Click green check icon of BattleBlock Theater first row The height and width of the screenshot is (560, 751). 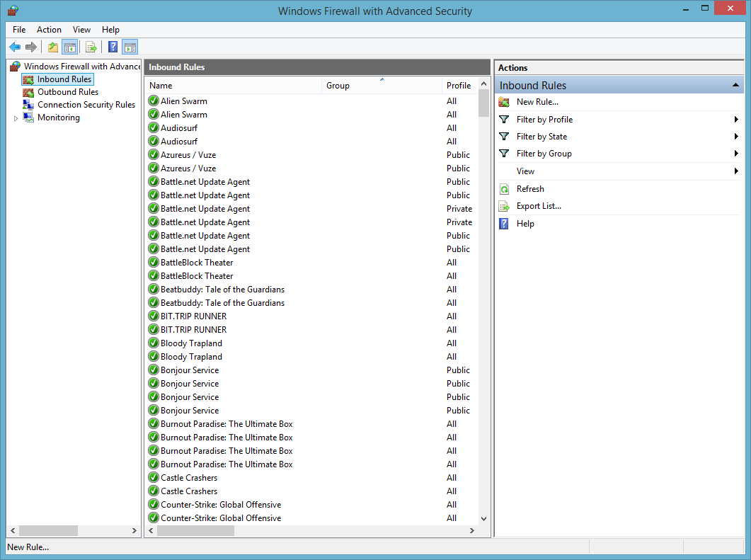click(x=154, y=262)
